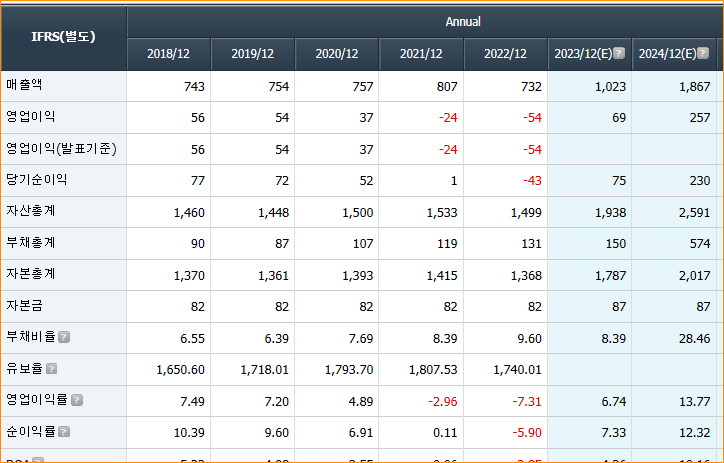Click 부채총계 value 107 for 2020/12
Image resolution: width=724 pixels, height=463 pixels.
click(363, 244)
